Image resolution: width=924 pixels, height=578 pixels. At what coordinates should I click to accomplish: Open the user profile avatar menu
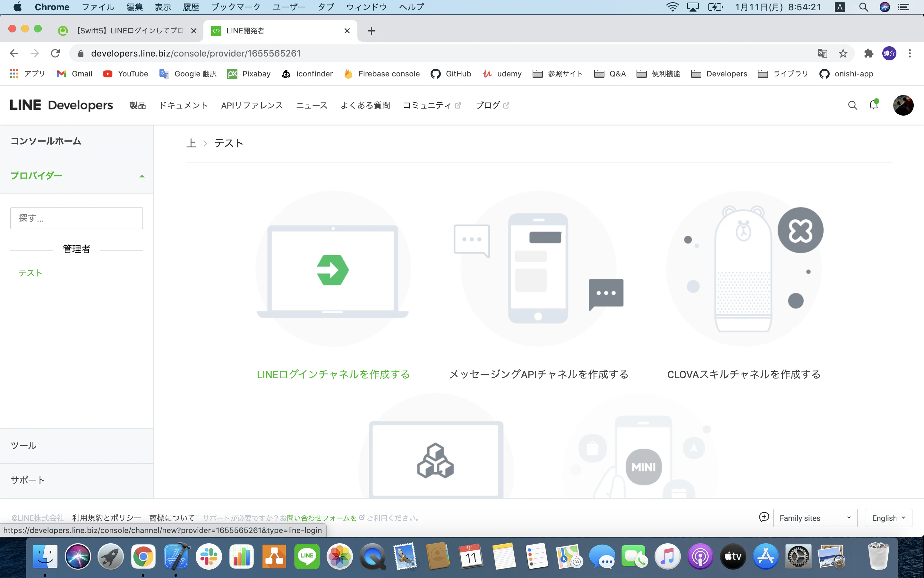pyautogui.click(x=903, y=105)
